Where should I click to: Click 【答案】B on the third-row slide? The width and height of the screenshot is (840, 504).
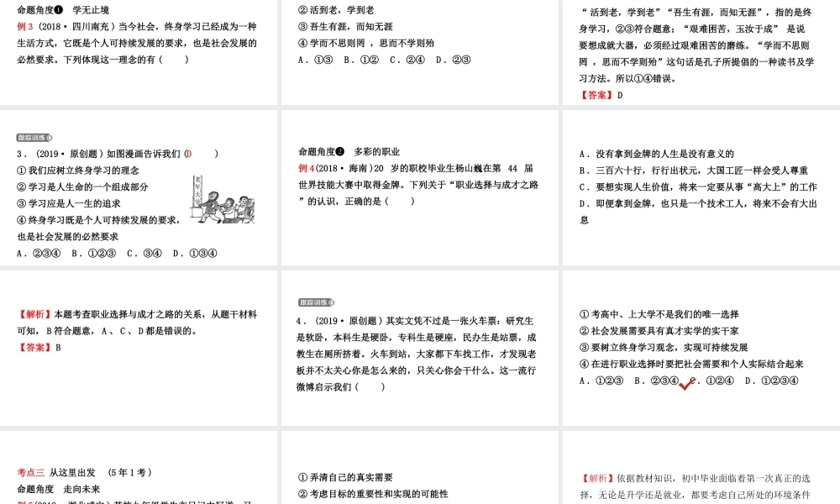click(x=39, y=348)
